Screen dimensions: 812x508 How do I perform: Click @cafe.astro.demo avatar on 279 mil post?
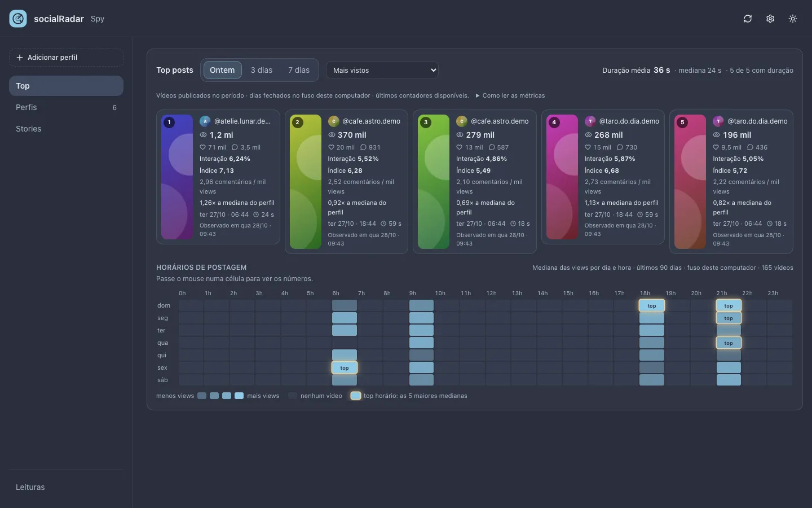(462, 121)
